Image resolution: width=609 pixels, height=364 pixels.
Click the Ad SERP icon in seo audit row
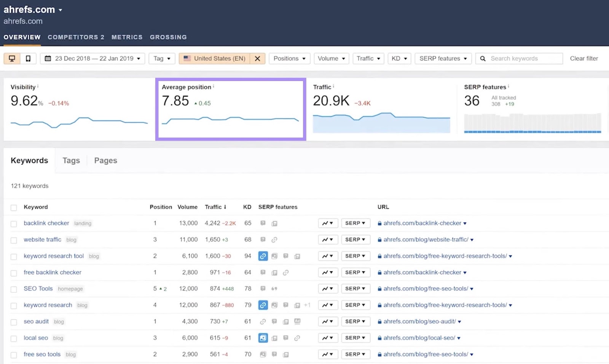point(298,321)
